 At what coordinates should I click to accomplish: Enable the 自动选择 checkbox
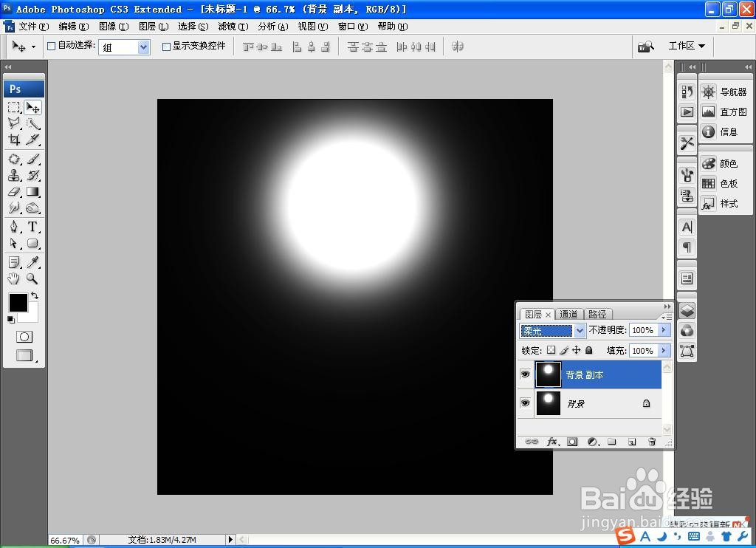pyautogui.click(x=51, y=46)
